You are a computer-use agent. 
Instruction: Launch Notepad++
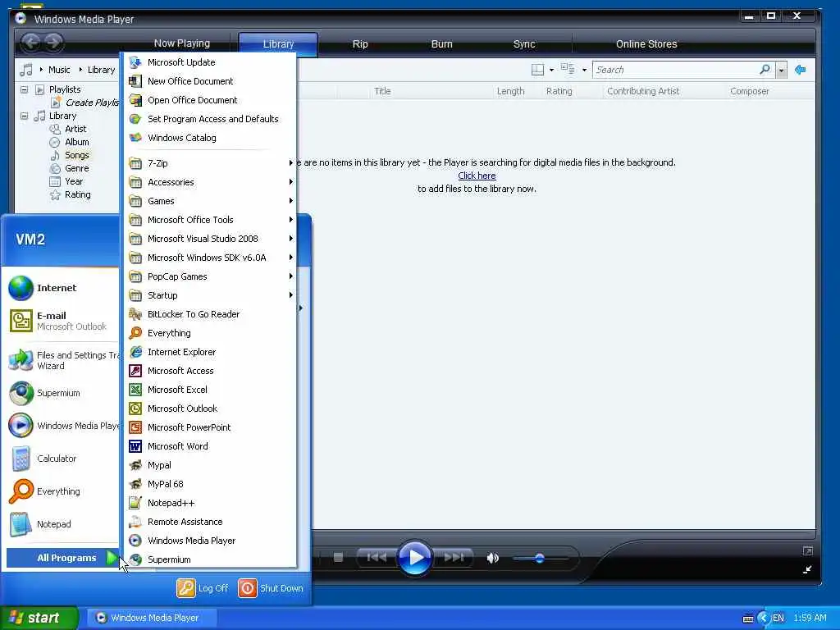[x=210, y=503]
